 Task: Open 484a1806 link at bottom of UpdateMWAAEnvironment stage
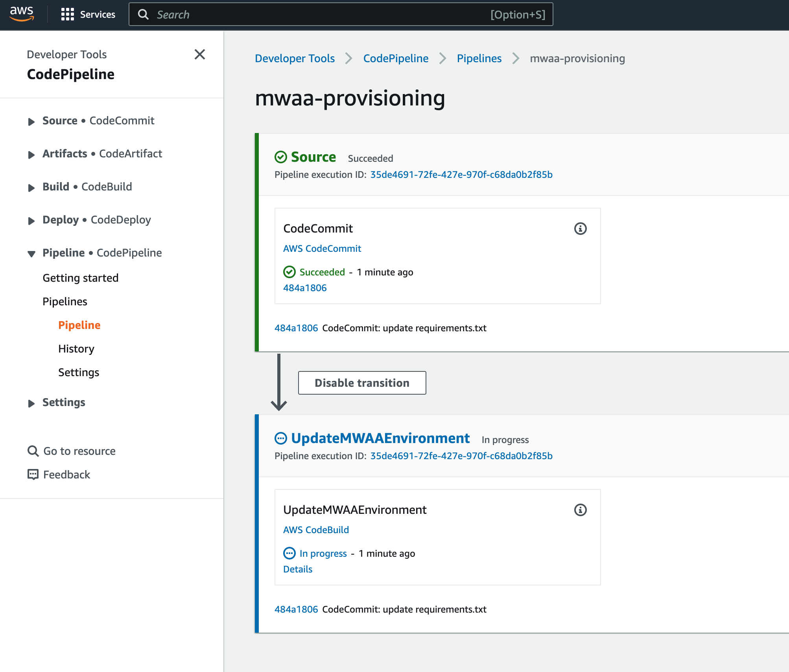pyautogui.click(x=296, y=609)
